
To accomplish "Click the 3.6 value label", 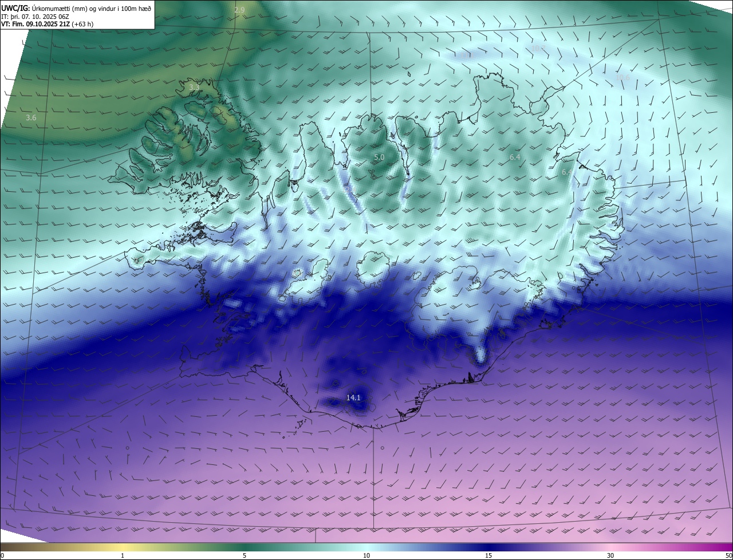I will pos(31,117).
